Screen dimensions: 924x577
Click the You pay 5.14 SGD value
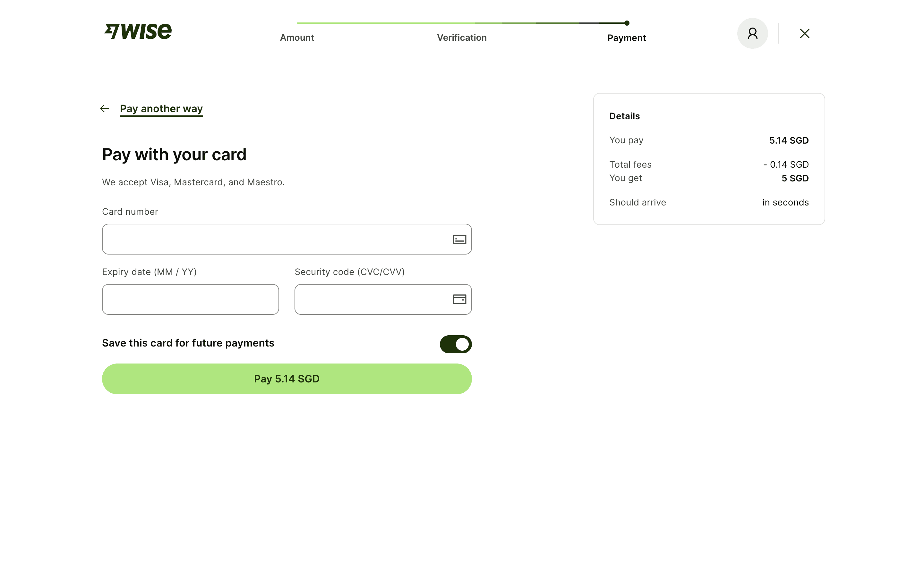click(x=789, y=140)
